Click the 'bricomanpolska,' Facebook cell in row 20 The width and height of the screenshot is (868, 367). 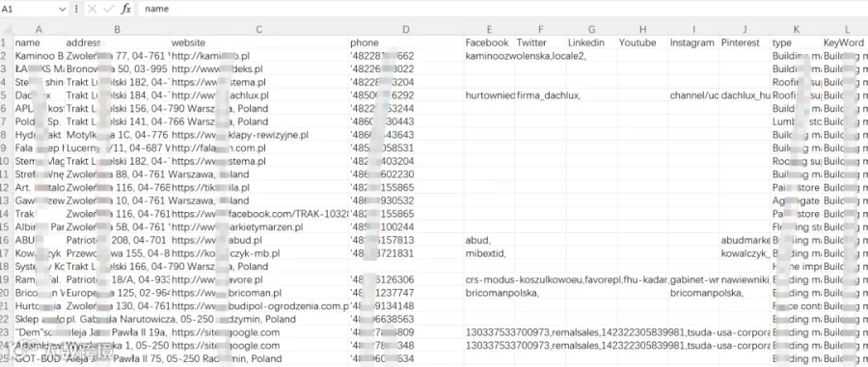[x=489, y=293]
